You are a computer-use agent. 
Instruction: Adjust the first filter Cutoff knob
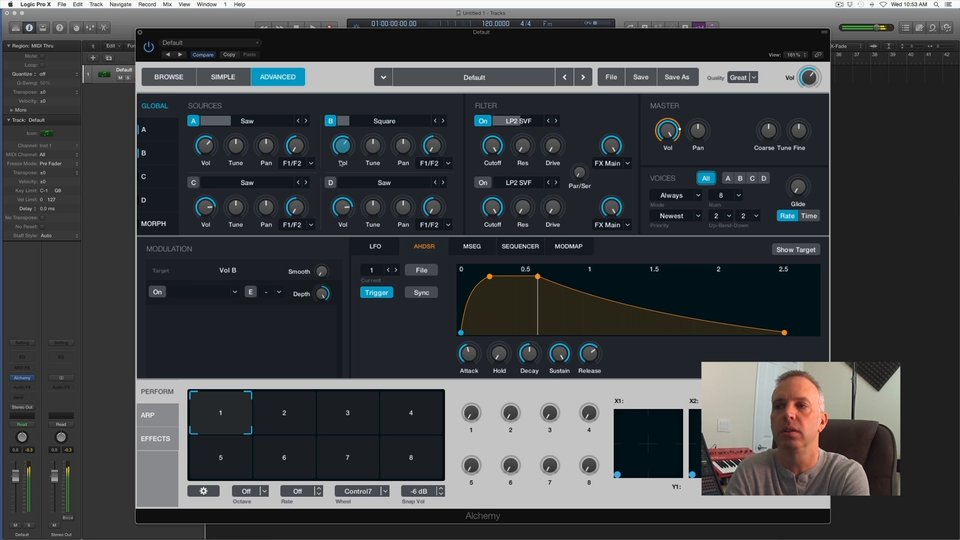(x=492, y=146)
